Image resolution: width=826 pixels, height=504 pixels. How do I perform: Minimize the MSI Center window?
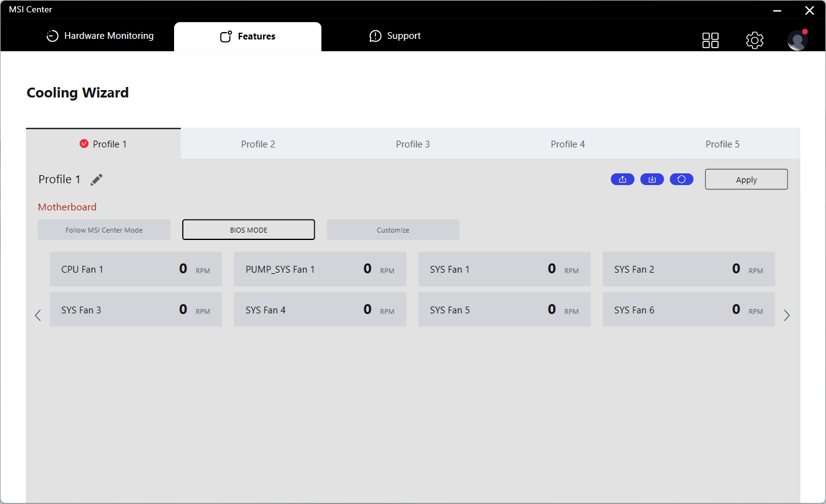(777, 10)
